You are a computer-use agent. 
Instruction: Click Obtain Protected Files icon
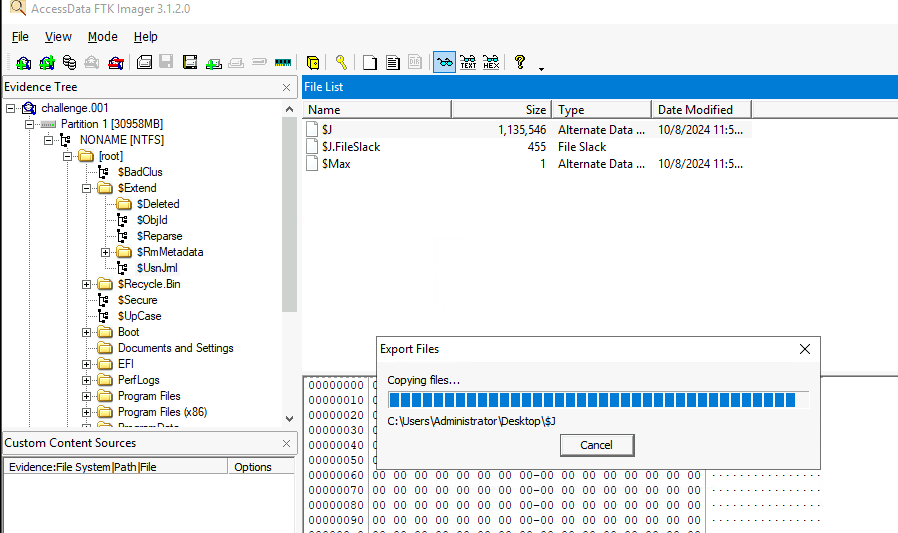[313, 62]
